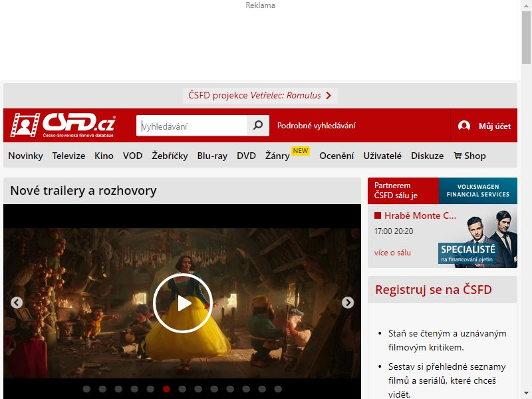The width and height of the screenshot is (532, 399).
Task: Select the eighth carousel dot
Action: click(x=198, y=389)
